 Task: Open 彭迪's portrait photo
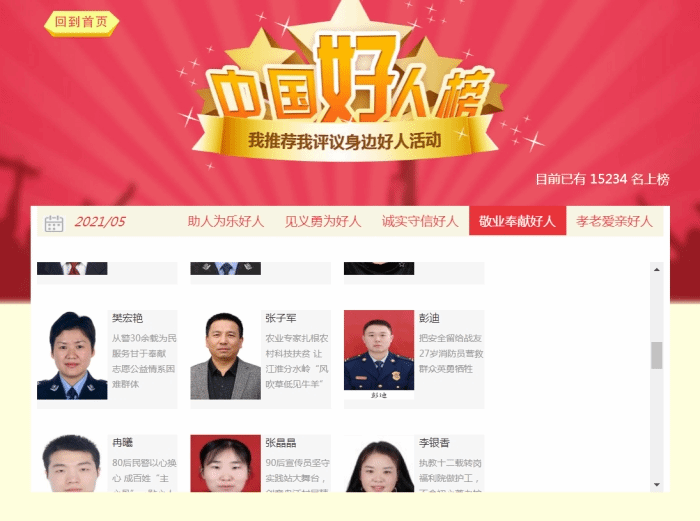pos(379,355)
